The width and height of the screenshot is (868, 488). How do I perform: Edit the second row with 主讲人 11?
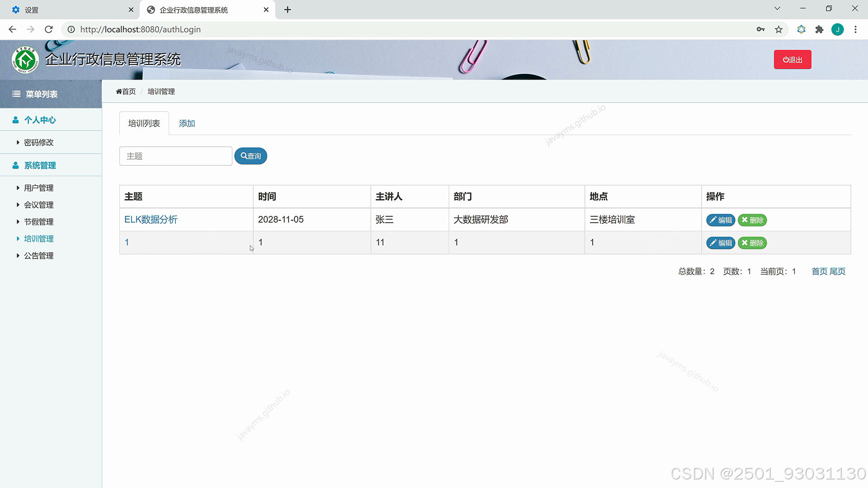[721, 243]
